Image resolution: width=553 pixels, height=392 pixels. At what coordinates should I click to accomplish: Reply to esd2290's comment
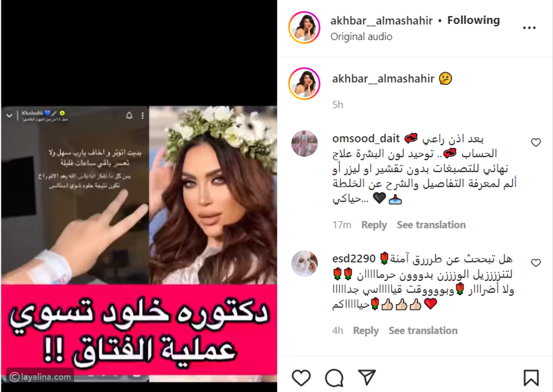[x=366, y=330]
